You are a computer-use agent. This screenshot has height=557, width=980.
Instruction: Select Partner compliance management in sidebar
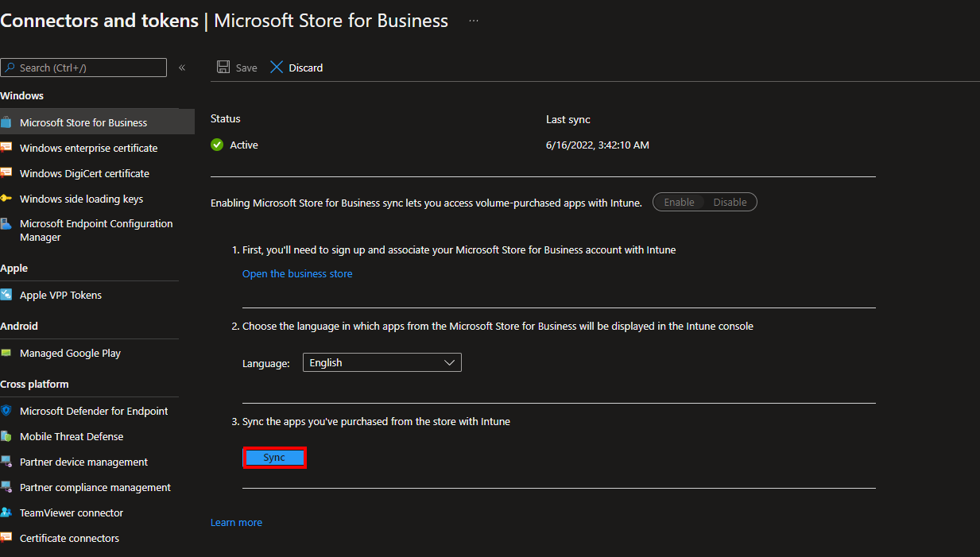coord(95,487)
